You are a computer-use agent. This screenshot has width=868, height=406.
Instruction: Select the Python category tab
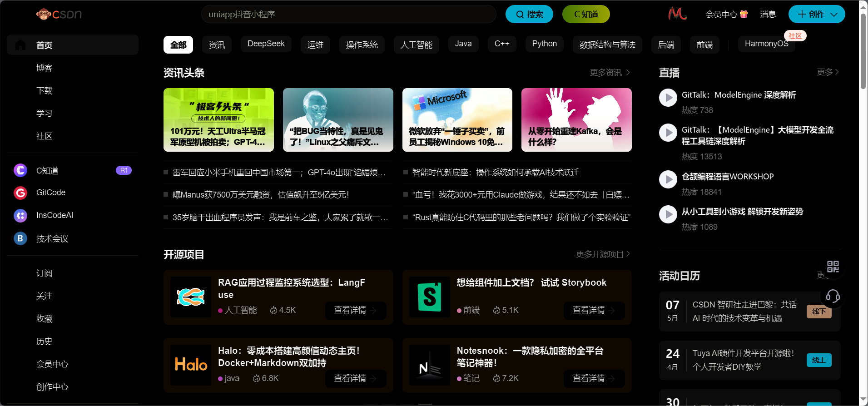click(x=545, y=44)
